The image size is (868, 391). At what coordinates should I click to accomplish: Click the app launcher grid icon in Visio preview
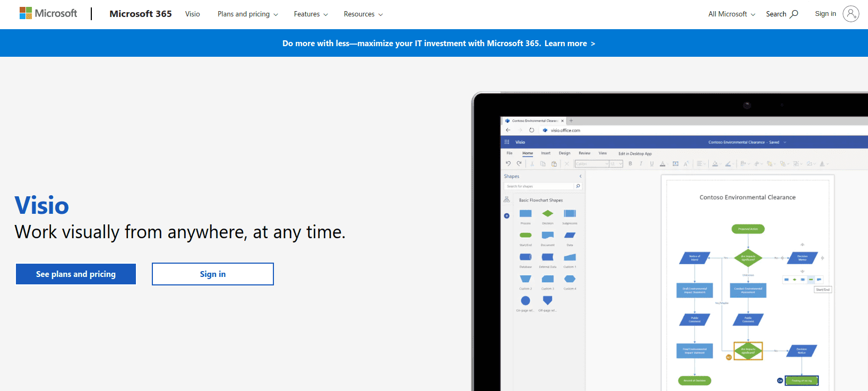point(506,142)
